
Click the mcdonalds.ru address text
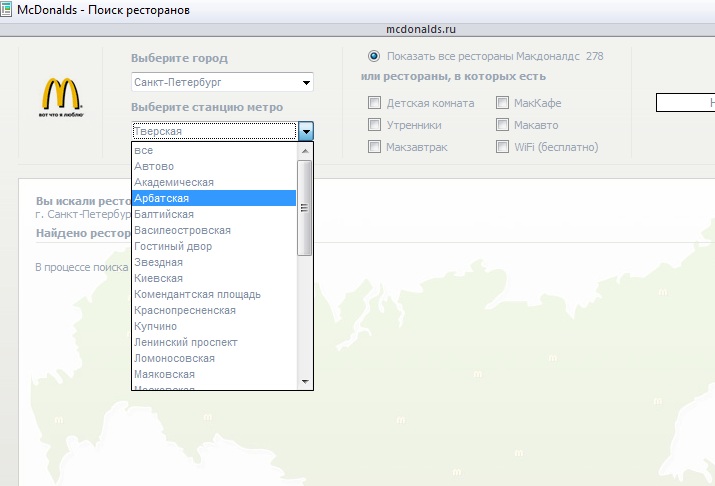421,29
